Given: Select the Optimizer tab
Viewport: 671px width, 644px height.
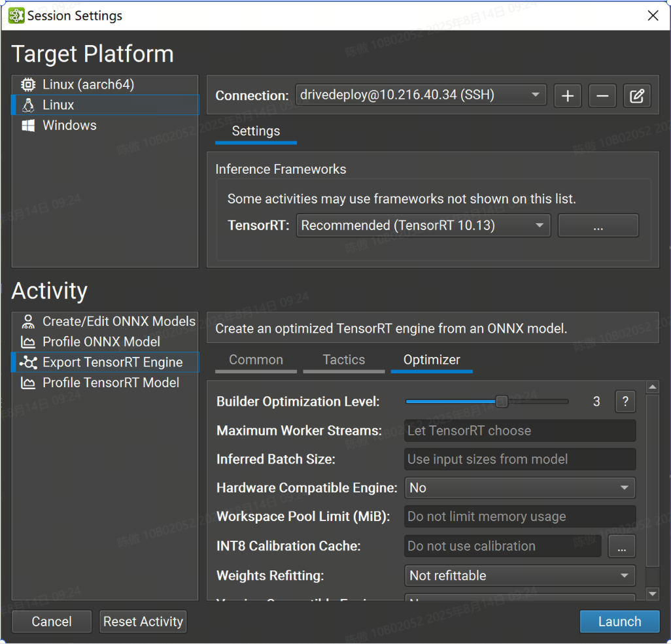Looking at the screenshot, I should (x=432, y=360).
